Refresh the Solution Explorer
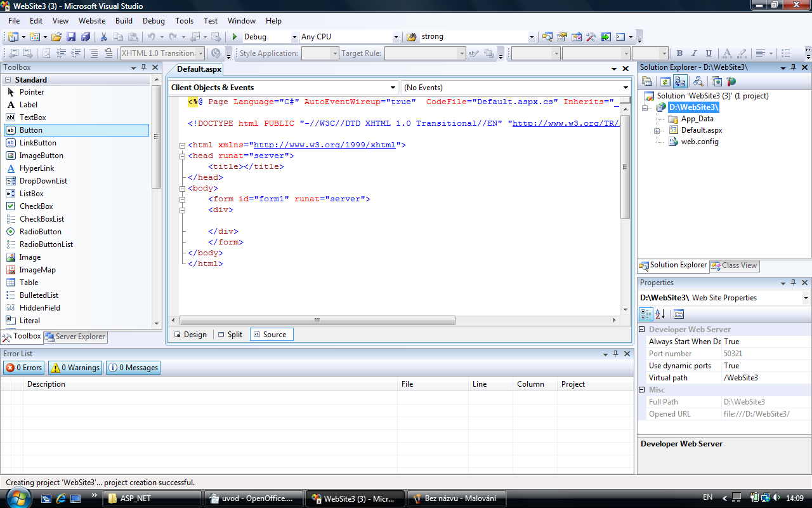 [x=665, y=81]
